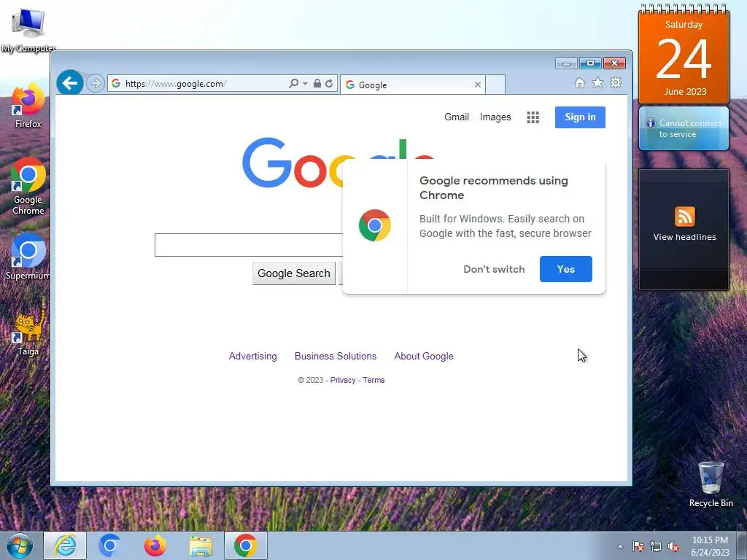This screenshot has height=560, width=747.
Task: Open the address bar dropdown arrow
Action: (306, 83)
